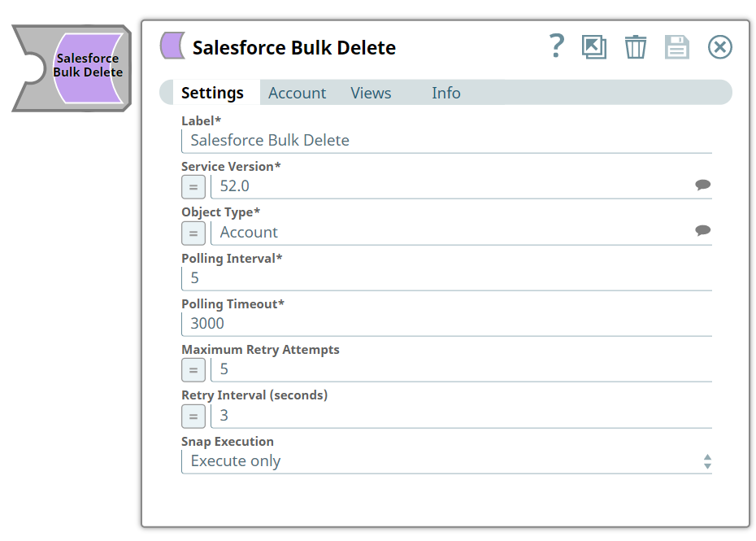Click the pop-out window icon
The height and width of the screenshot is (541, 756).
tap(594, 47)
